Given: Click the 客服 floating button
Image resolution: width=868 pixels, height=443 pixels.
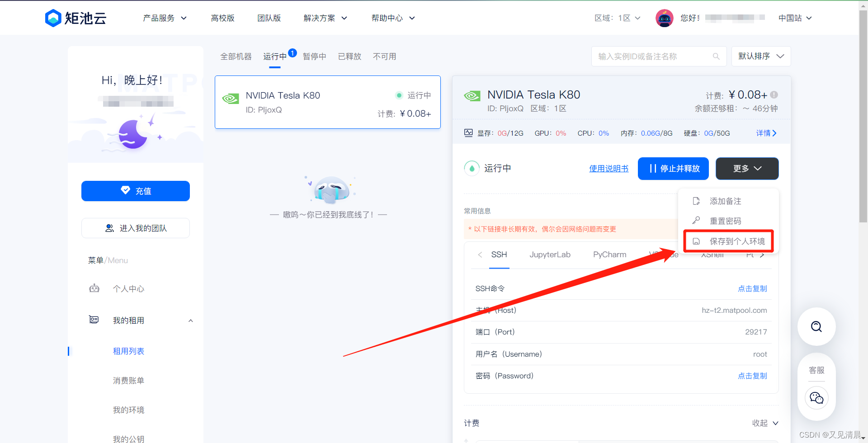Looking at the screenshot, I should click(x=816, y=370).
